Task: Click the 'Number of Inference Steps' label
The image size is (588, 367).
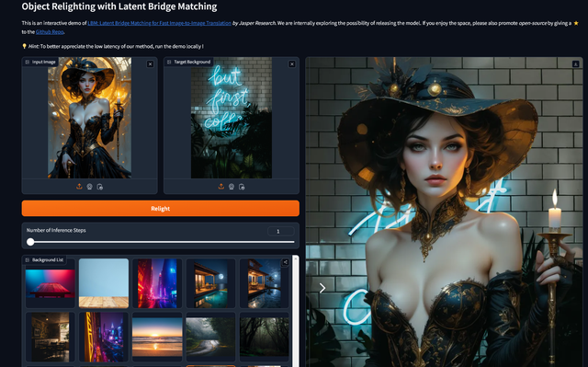Action: click(56, 230)
